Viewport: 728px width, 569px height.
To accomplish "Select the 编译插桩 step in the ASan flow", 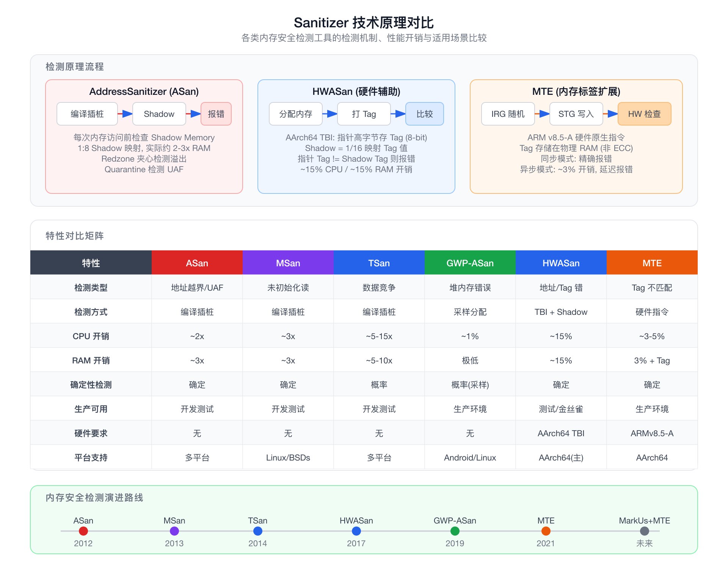I will 87,113.
